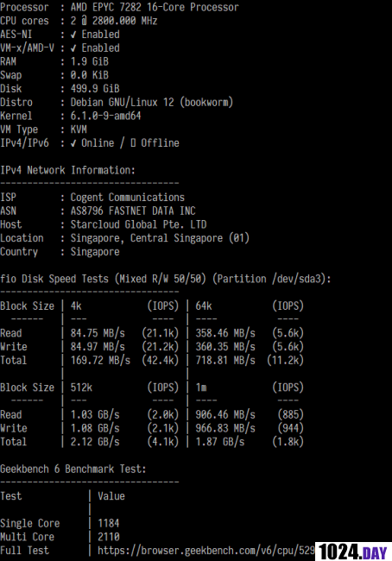Screen dimensions: 392x561
Task: Click the Starcloud Global Pte. LTD host
Action: (138, 224)
